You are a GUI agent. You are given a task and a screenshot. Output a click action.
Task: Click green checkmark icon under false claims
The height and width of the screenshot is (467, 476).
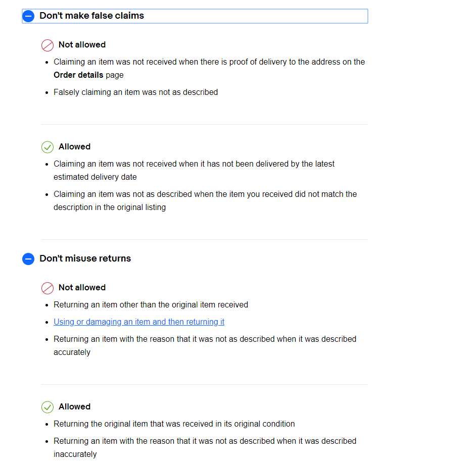(x=47, y=147)
